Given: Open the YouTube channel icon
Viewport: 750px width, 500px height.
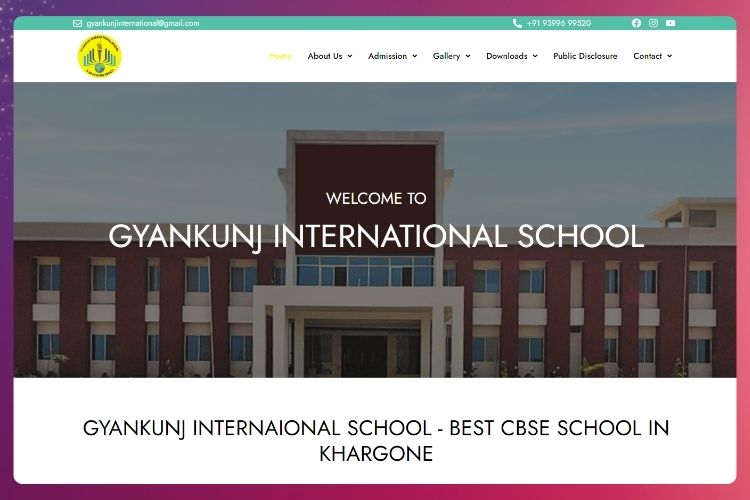Looking at the screenshot, I should point(671,23).
